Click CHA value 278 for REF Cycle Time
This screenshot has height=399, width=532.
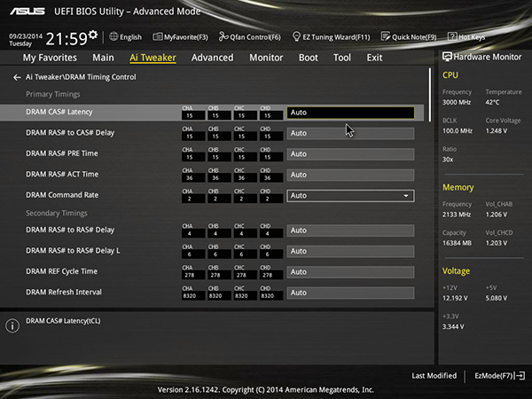(x=193, y=275)
